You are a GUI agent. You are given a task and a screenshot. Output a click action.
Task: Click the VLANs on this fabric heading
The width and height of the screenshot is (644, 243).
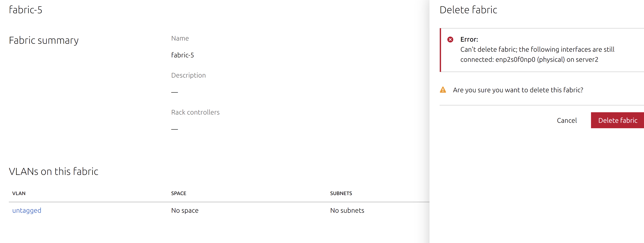click(53, 172)
